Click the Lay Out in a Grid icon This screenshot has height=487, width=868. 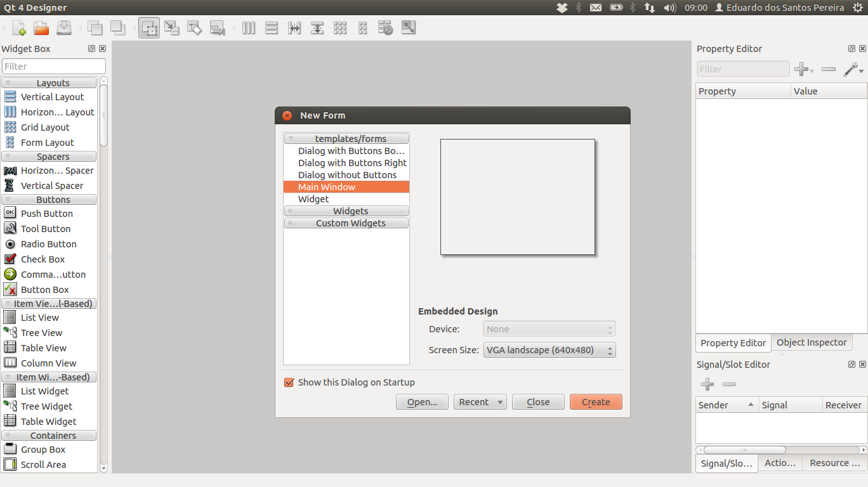point(339,27)
